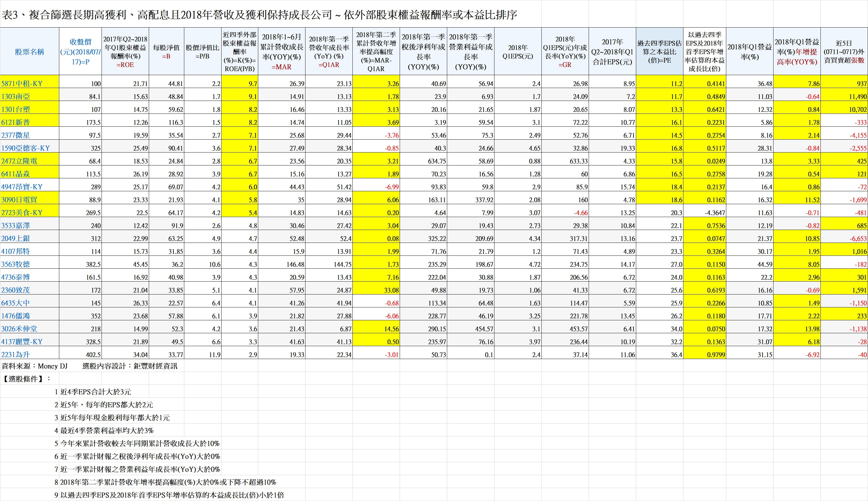Select stock 4947昂寶-KY
The width and height of the screenshot is (868, 501).
click(22, 187)
